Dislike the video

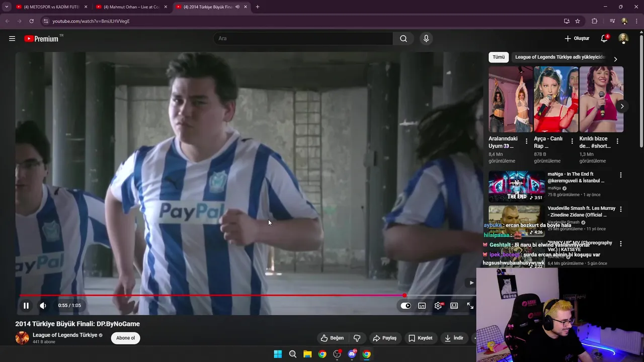(357, 338)
